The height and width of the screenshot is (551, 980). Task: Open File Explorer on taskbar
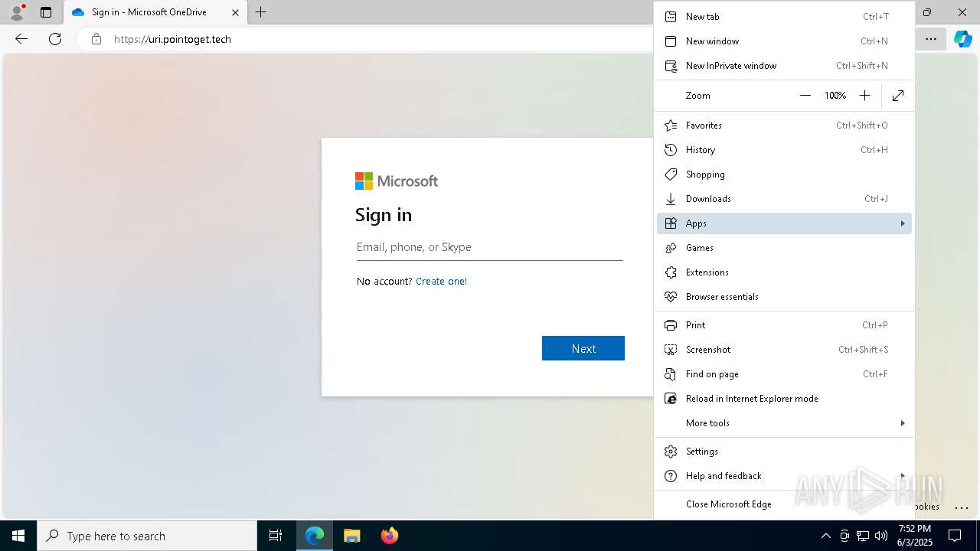(352, 536)
